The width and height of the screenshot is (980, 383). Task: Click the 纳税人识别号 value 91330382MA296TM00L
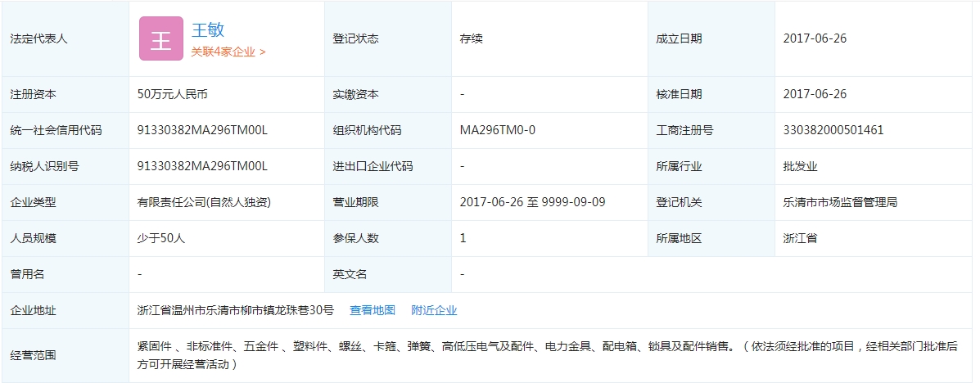pyautogui.click(x=202, y=166)
